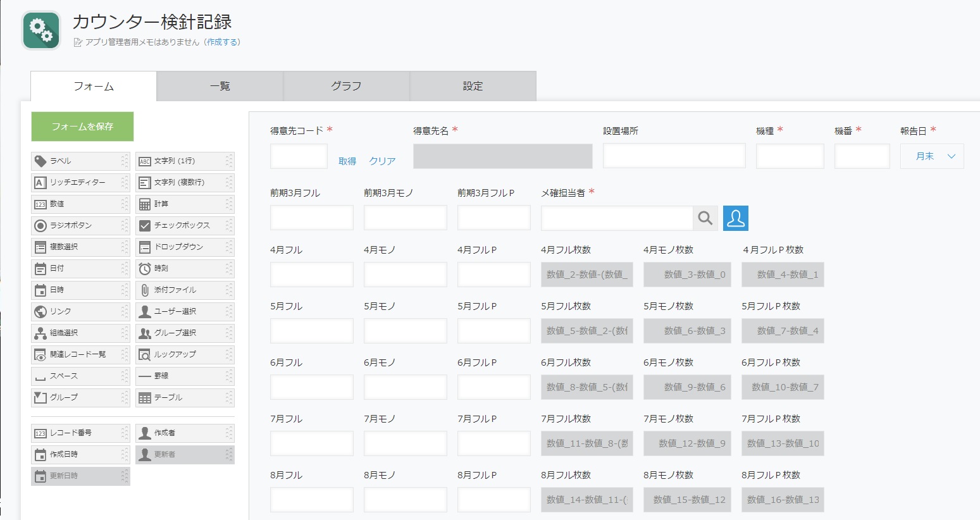
Task: Select the ドロップダウン field element
Action: (x=184, y=247)
